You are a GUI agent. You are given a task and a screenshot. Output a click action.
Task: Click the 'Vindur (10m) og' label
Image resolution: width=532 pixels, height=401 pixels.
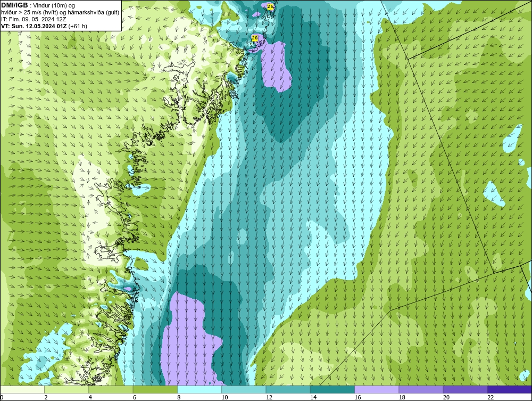click(x=55, y=5)
